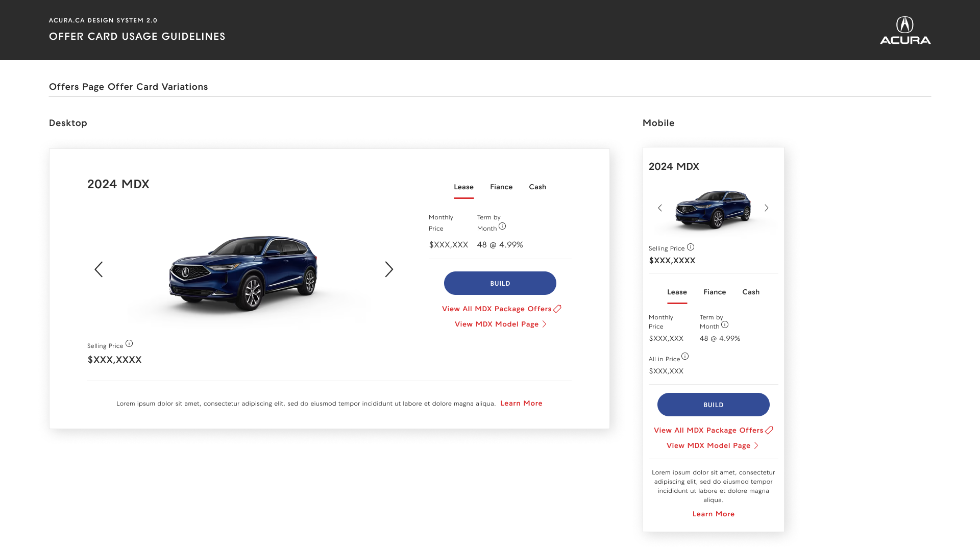
Task: Click the 2024 MDX title on desktop card
Action: 118,184
